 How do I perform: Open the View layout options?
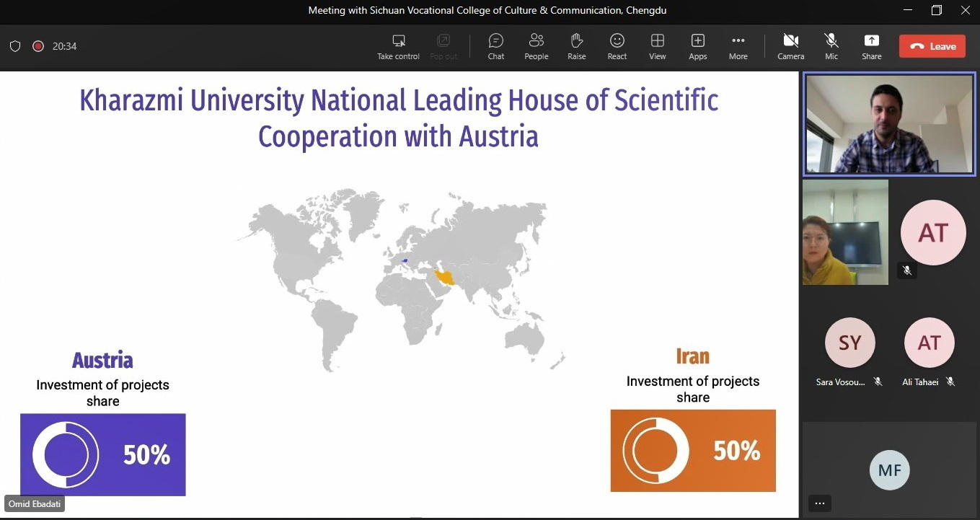pos(657,46)
